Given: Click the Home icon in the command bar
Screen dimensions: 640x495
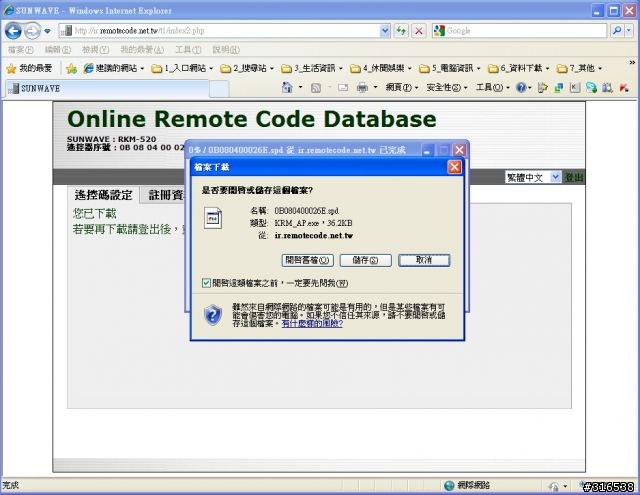Looking at the screenshot, I should click(287, 87).
